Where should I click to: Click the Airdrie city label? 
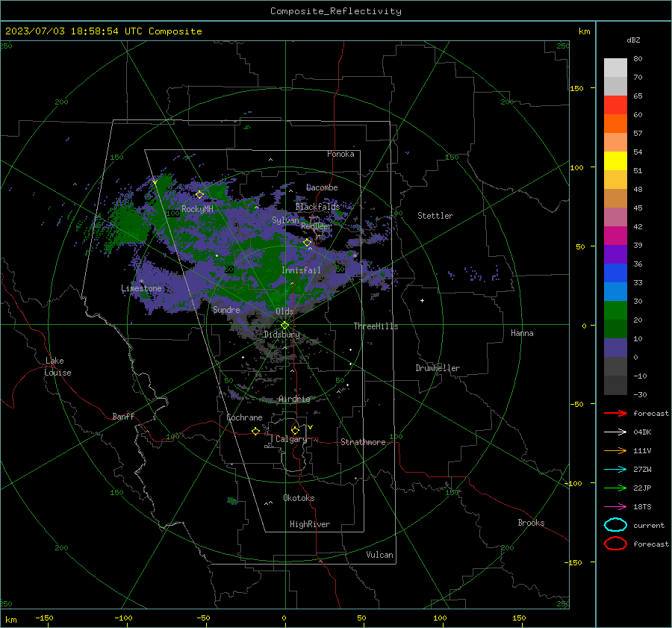tap(294, 399)
